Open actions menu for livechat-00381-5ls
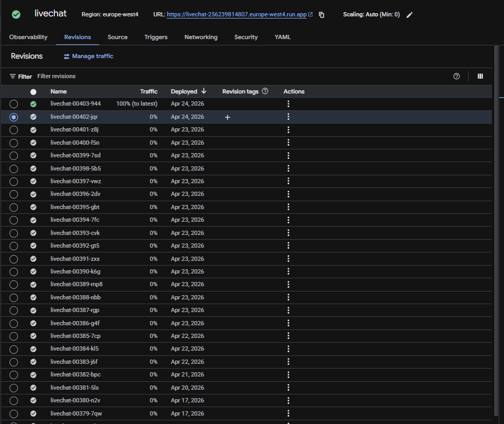504x424 pixels. click(288, 388)
